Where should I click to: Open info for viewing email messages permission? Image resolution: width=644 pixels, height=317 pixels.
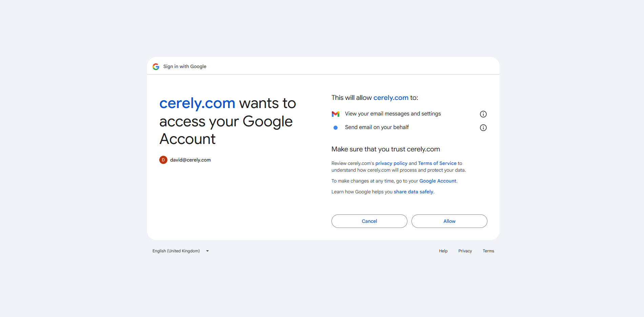point(483,114)
